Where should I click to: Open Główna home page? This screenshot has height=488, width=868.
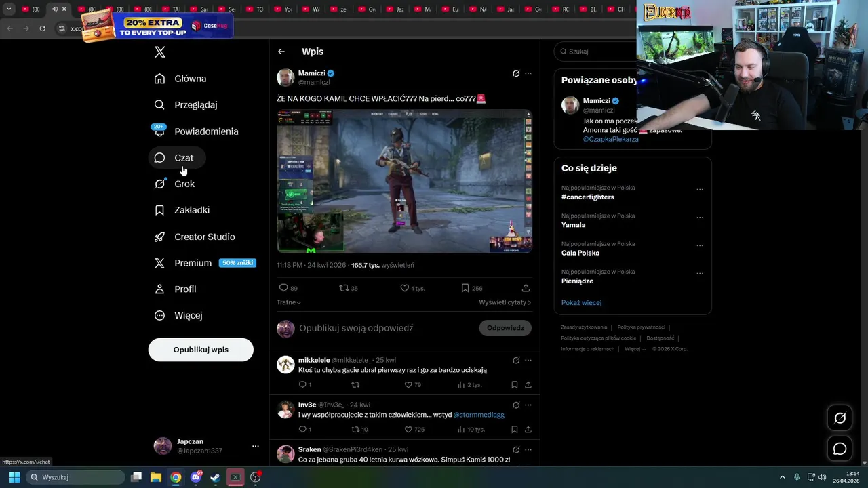180,79
